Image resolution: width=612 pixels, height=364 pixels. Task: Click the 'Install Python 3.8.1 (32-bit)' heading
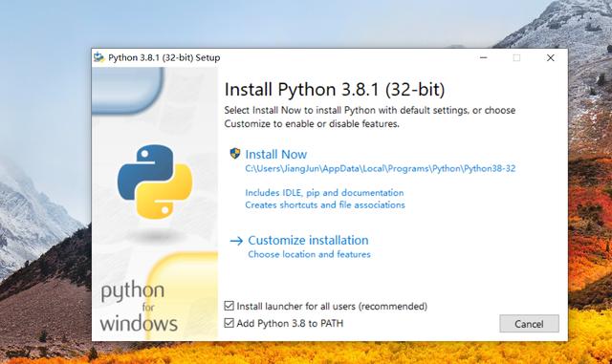click(x=335, y=90)
